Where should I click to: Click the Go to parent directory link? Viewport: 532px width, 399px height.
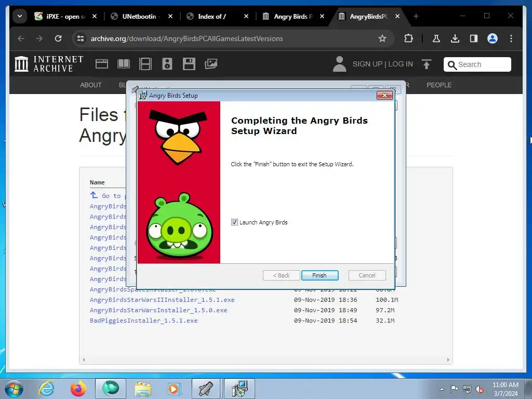point(108,196)
